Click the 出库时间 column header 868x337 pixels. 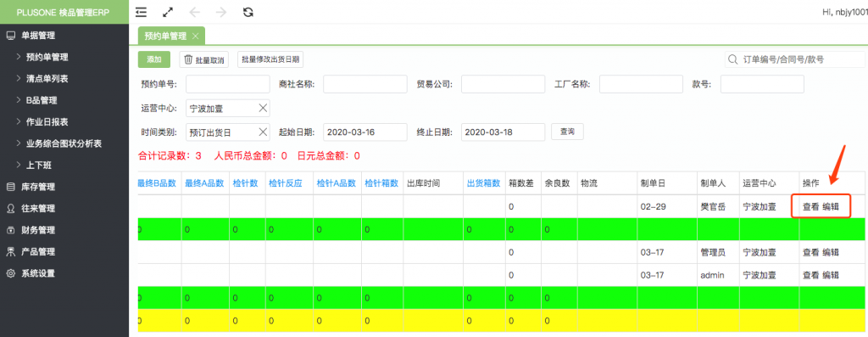coord(424,183)
